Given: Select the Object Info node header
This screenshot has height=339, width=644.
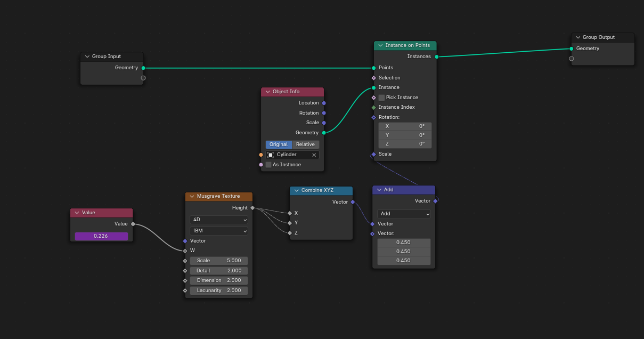Looking at the screenshot, I should 292,92.
